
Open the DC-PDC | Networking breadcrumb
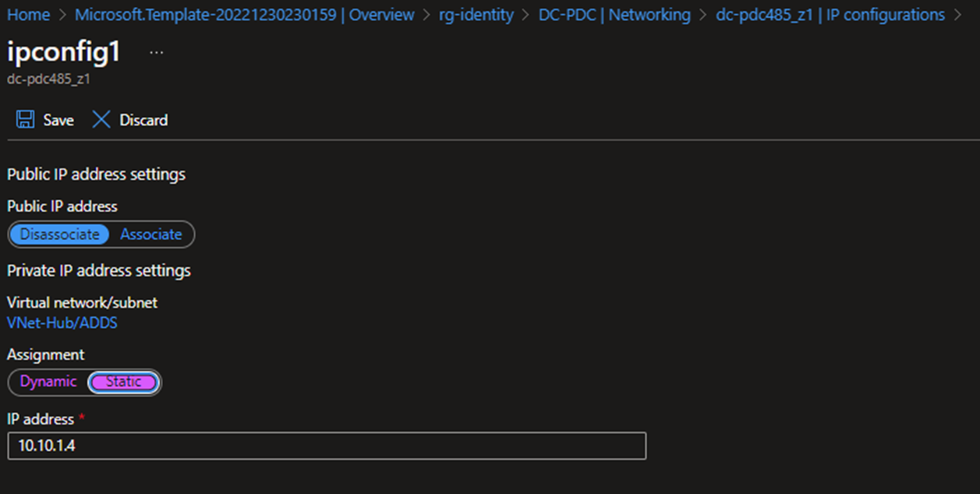click(x=614, y=15)
